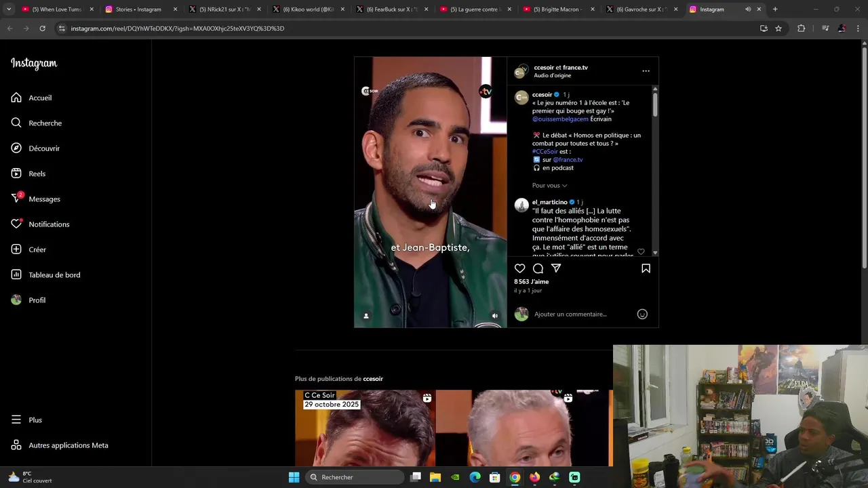
Task: Toggle reel audio mute button
Action: pos(494,316)
